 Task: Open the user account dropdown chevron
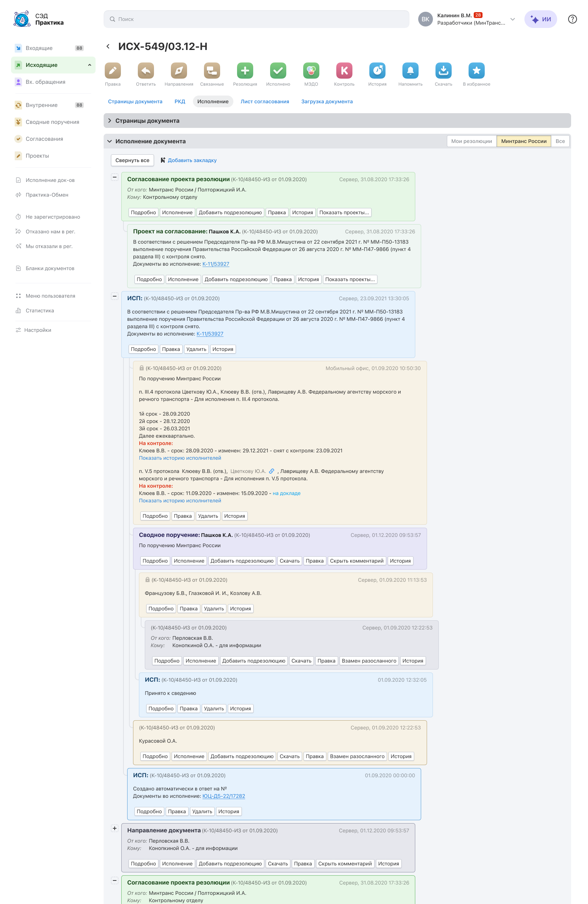512,19
